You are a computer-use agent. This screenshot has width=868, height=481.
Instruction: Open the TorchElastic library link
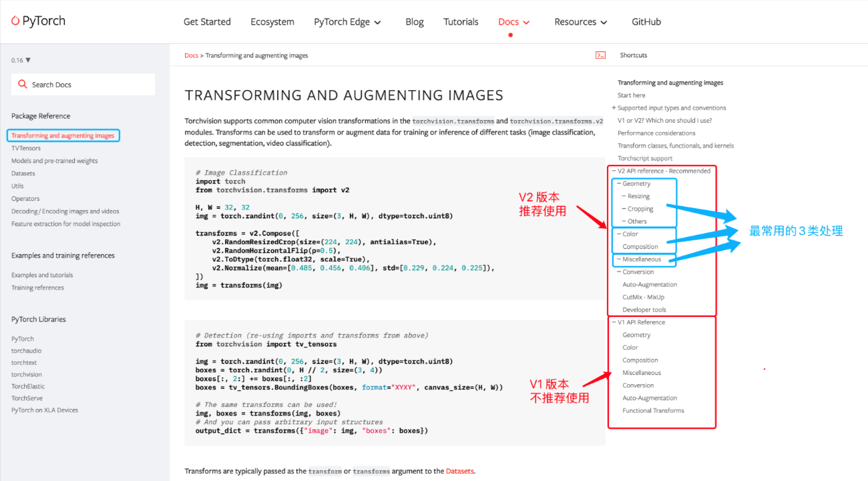point(28,386)
